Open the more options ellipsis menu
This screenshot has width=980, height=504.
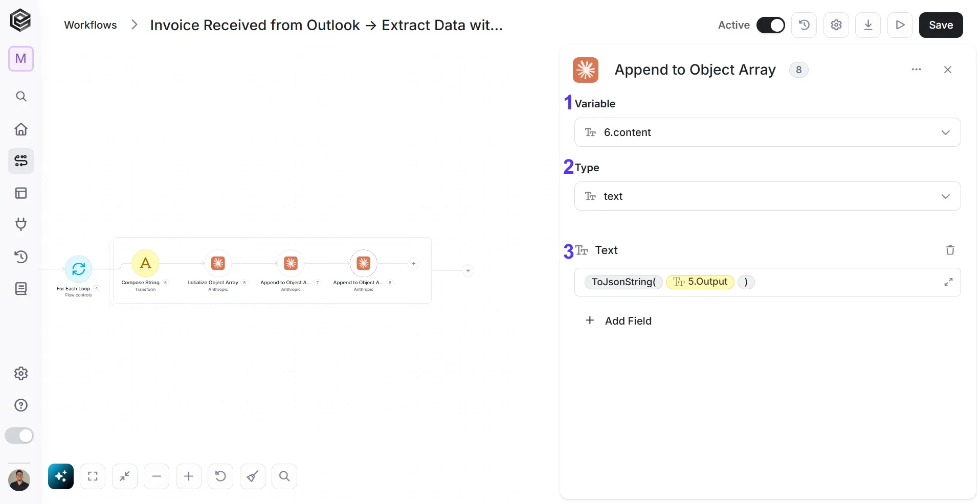916,70
